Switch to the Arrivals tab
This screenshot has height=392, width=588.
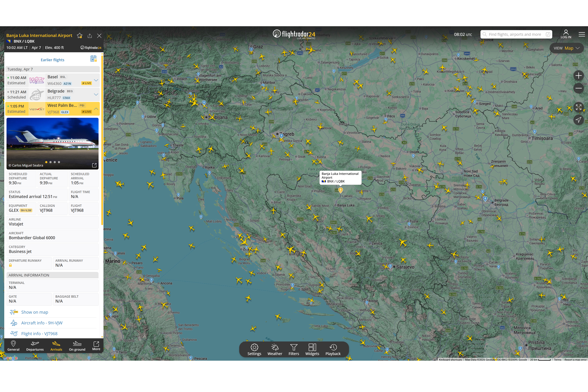click(x=56, y=346)
